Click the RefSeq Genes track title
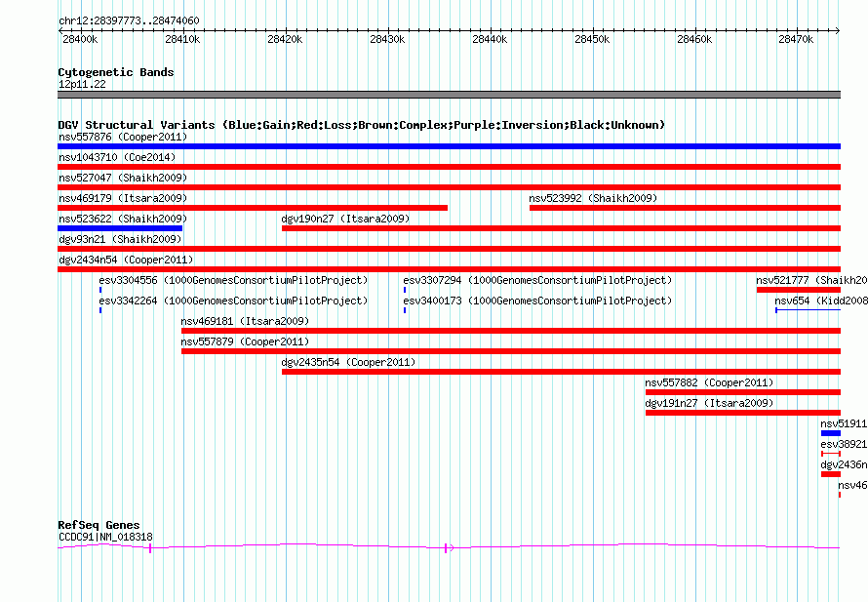Screen dimensions: 868x602 coord(99,525)
